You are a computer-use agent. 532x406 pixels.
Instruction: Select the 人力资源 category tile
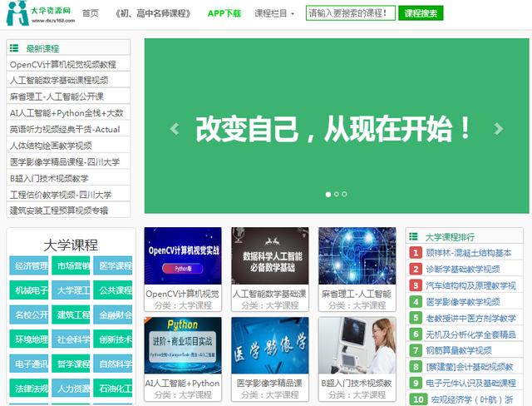click(x=71, y=388)
